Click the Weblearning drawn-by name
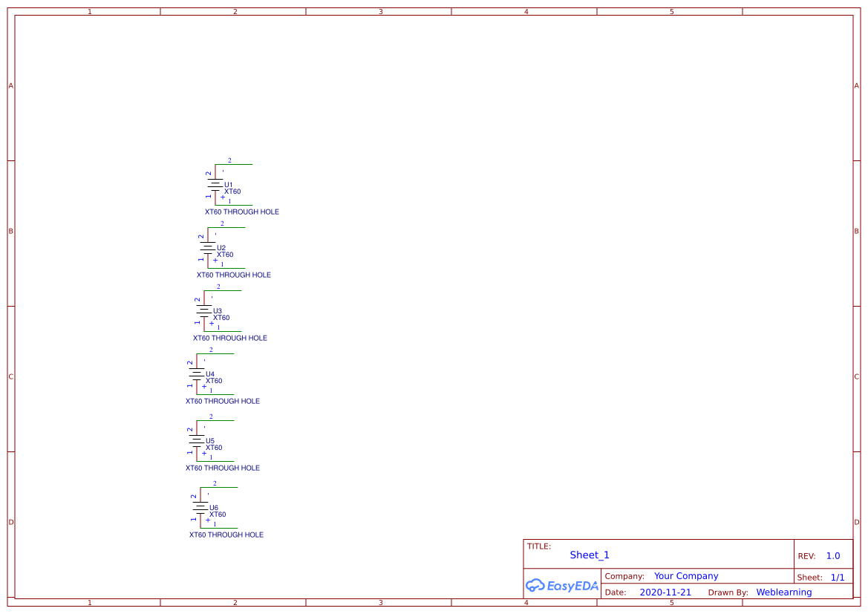 (x=784, y=592)
